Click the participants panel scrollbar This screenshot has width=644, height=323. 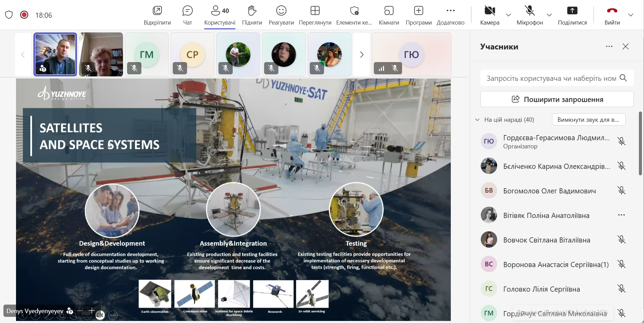(640, 143)
